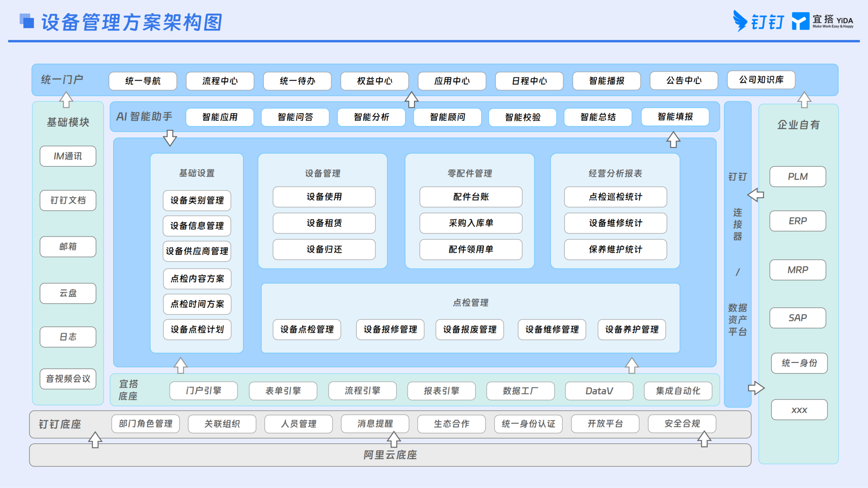
Task: Open the 应用中心 box
Action: tap(452, 81)
